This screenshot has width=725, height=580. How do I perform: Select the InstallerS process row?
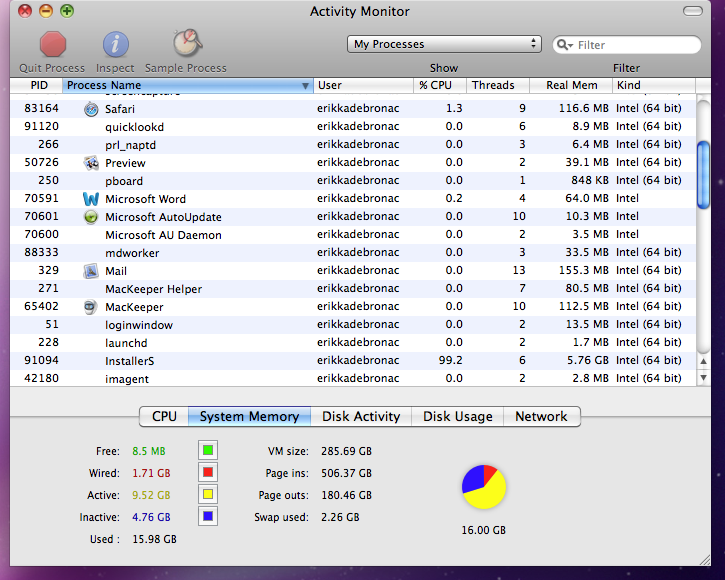click(353, 361)
